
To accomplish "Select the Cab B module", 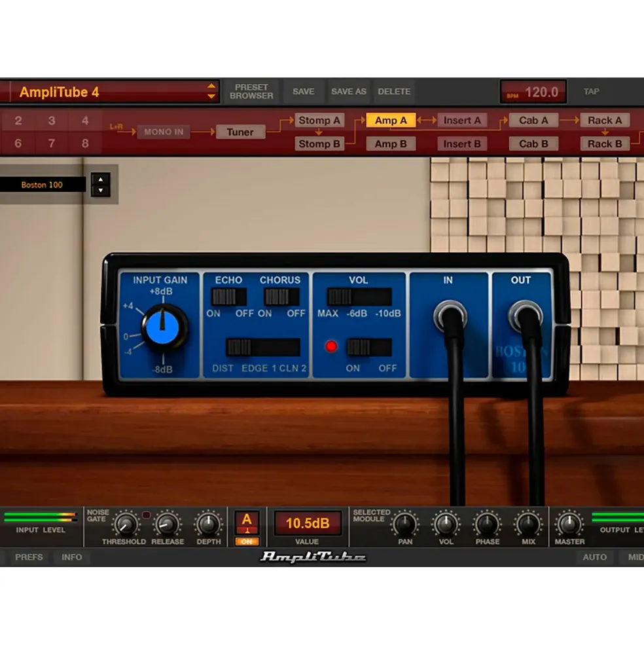I will click(x=533, y=144).
